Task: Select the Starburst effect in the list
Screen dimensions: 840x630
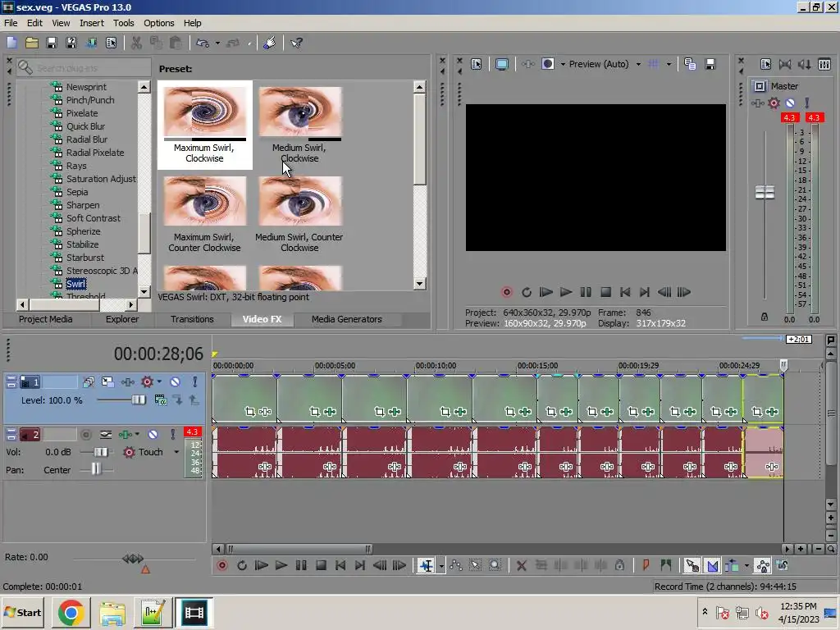Action: (x=84, y=258)
